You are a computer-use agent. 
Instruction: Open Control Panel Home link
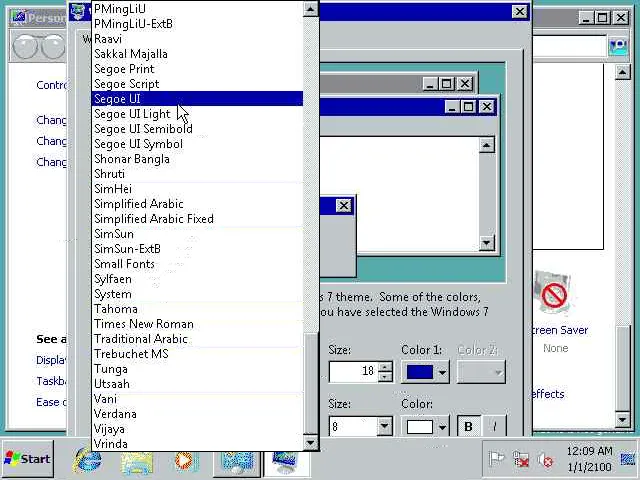(51, 85)
